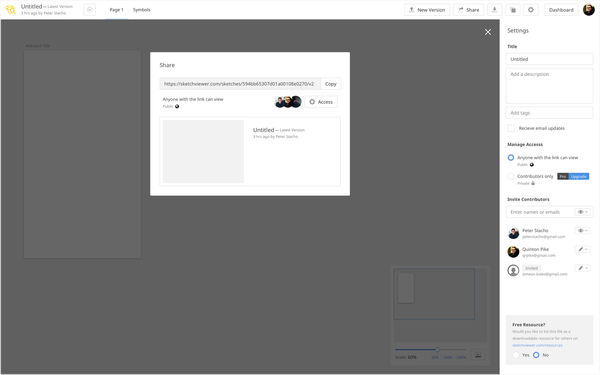The image size is (600, 375).
Task: Open the eye permission dropdown for the invite field
Action: (583, 212)
